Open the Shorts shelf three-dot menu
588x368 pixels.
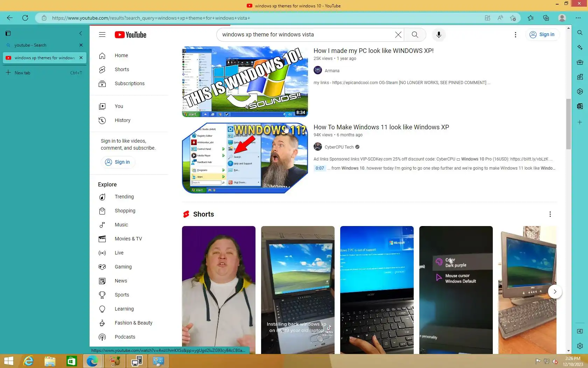550,214
